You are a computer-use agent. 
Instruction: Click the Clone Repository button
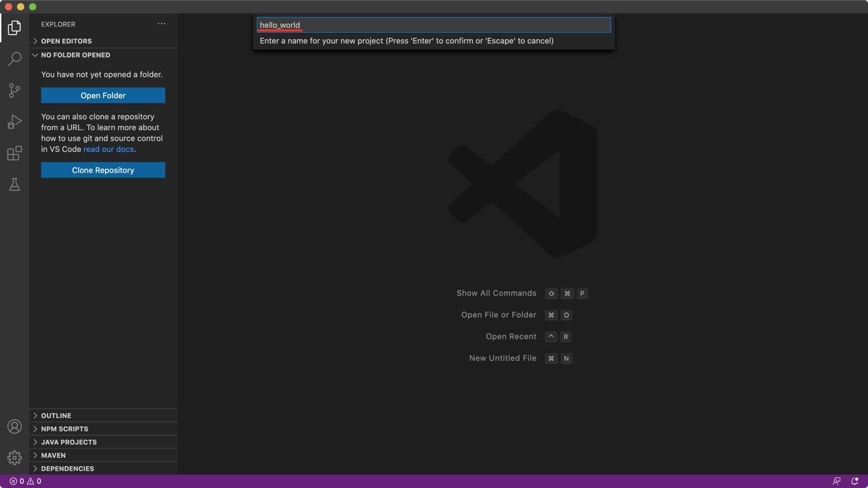pos(103,170)
